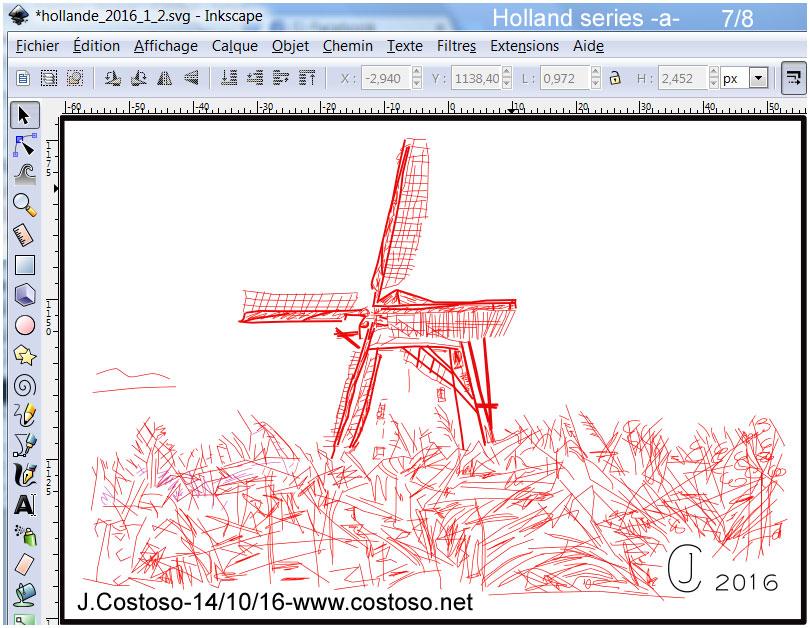810x628 pixels.
Task: Open the Filtres menu
Action: pos(456,46)
